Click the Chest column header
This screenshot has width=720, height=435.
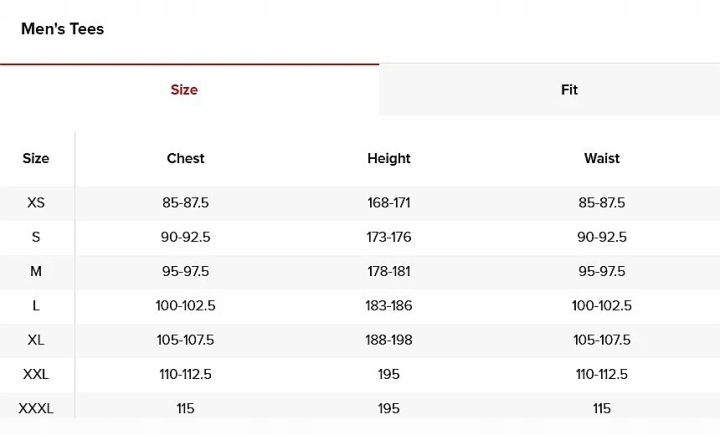click(x=185, y=158)
